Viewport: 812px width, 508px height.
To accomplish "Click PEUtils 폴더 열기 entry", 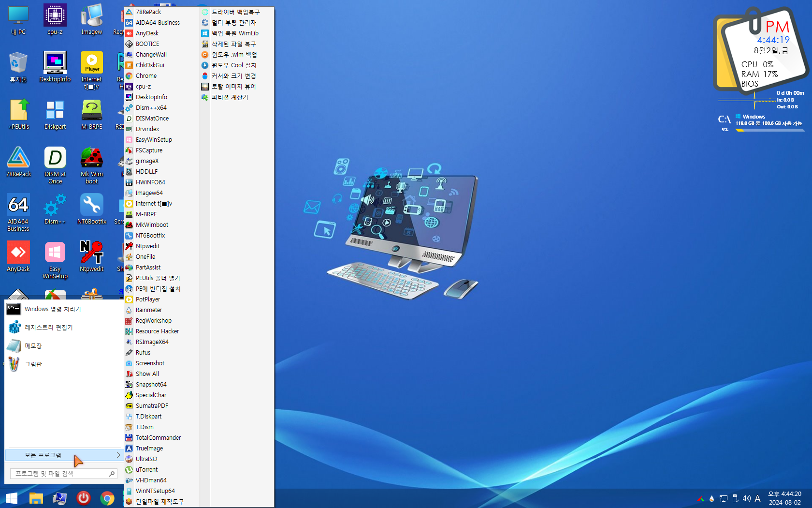I will pos(161,278).
